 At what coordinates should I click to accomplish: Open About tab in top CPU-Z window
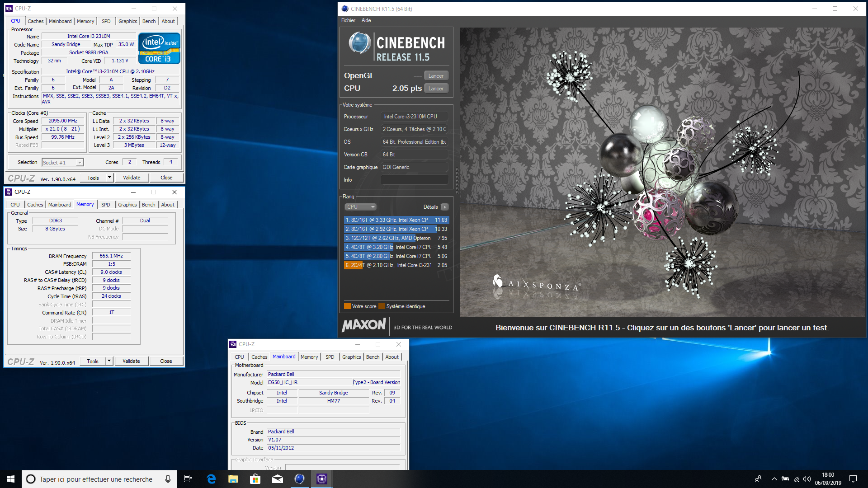click(168, 21)
